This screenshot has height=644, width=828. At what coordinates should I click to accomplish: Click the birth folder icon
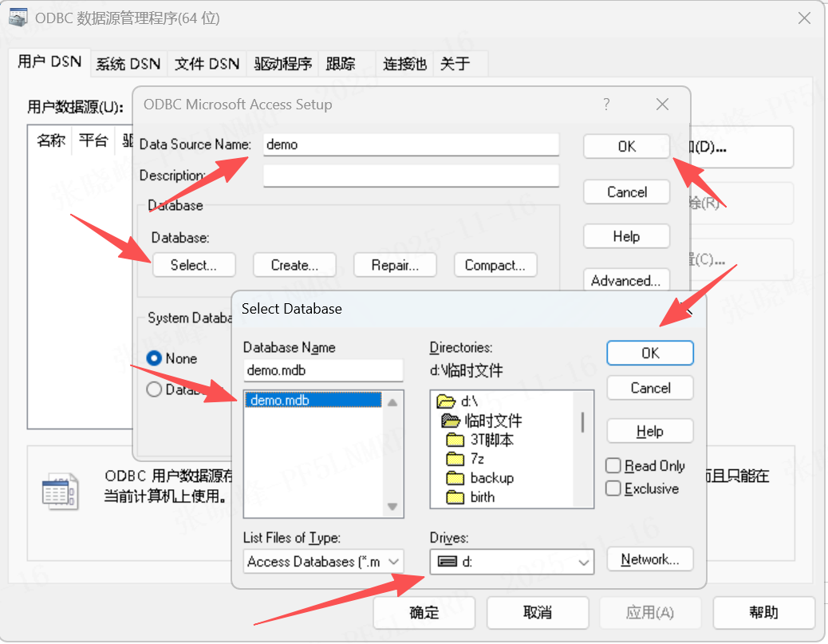[455, 497]
